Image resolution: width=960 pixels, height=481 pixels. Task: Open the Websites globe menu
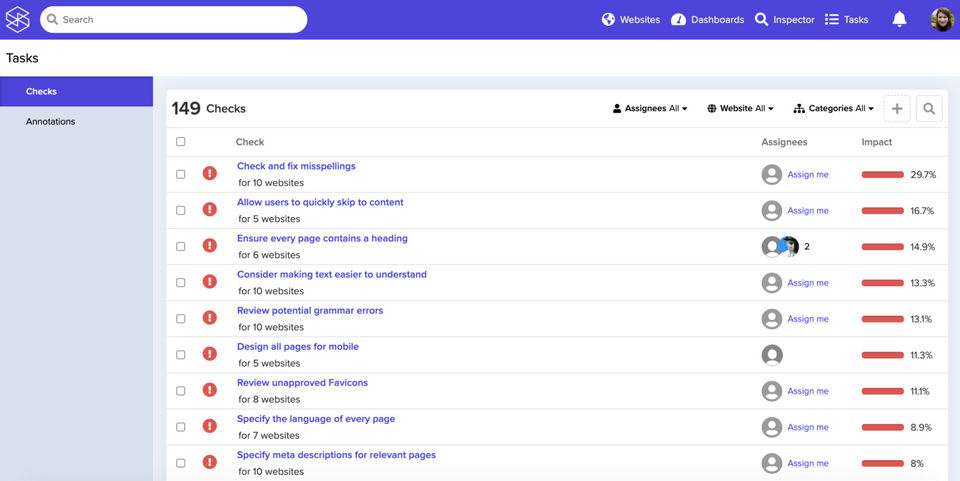click(631, 20)
